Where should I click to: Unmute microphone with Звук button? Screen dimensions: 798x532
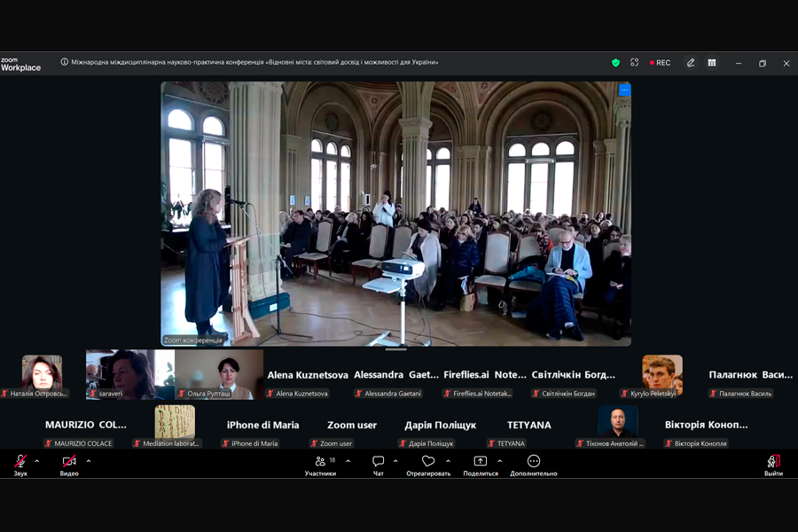20,465
